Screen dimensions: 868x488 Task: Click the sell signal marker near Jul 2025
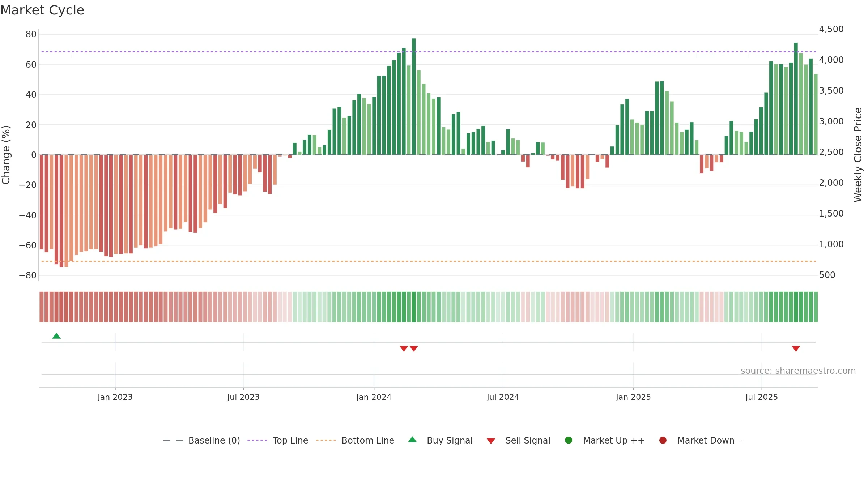(x=796, y=348)
